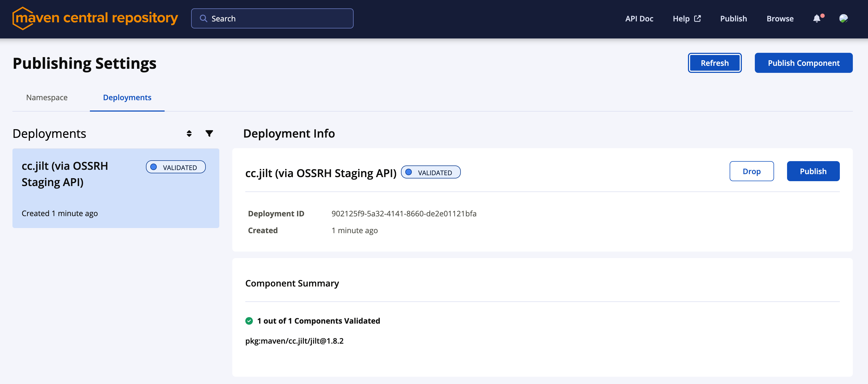Click the 'Publishing Settings' heading
The height and width of the screenshot is (384, 868).
click(x=84, y=63)
